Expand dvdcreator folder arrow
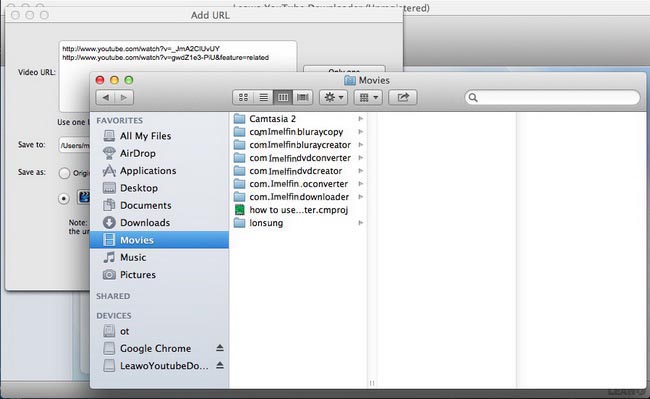This screenshot has height=399, width=650. click(x=361, y=171)
